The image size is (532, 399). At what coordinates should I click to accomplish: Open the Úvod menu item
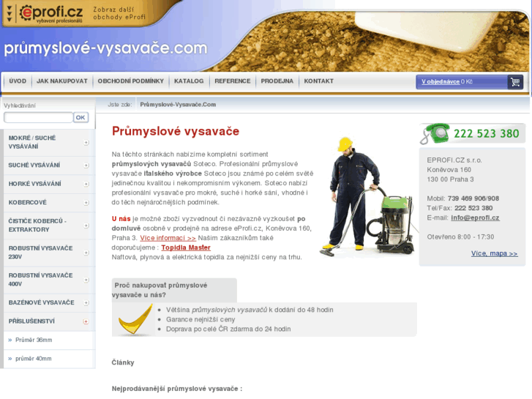(x=18, y=81)
